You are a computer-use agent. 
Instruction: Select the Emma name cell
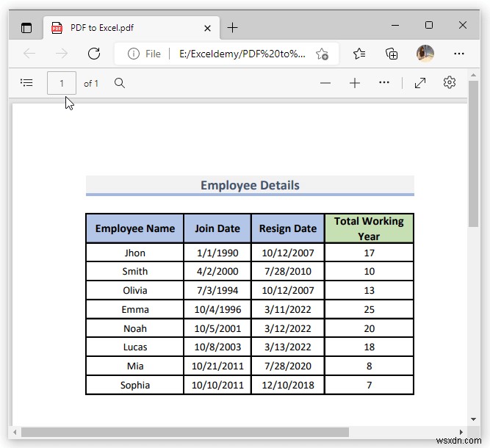click(135, 309)
